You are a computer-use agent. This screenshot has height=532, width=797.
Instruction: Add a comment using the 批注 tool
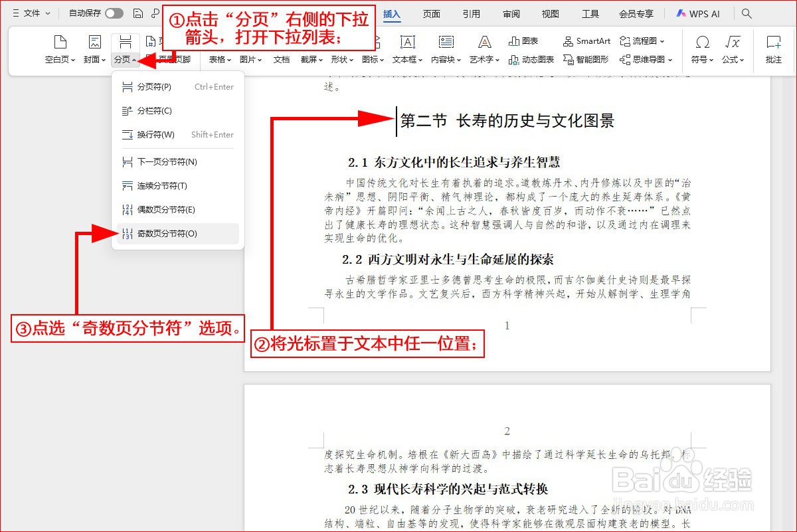click(773, 50)
